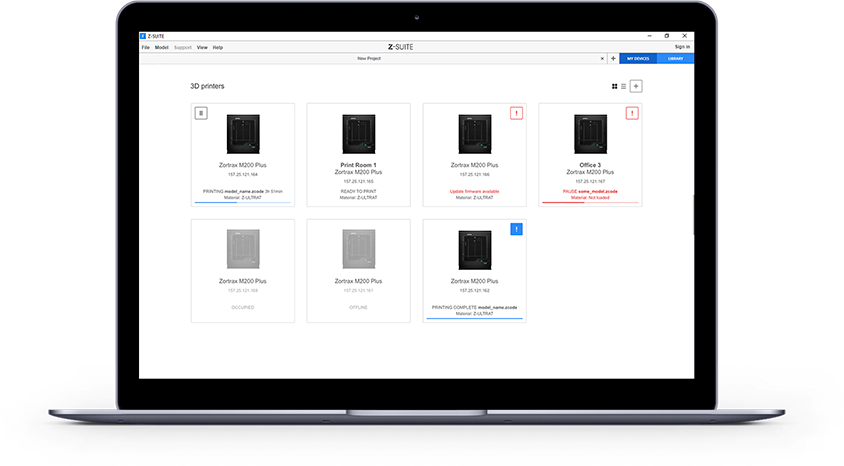Close the New Project tab
The height and width of the screenshot is (466, 844).
(602, 59)
